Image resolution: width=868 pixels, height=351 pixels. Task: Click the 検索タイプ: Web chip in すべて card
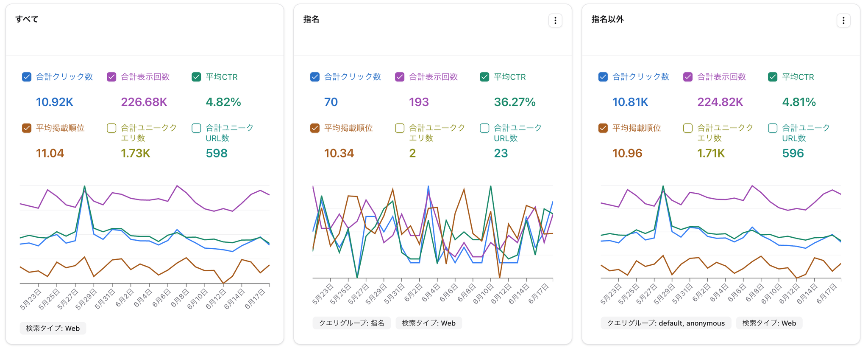[53, 328]
